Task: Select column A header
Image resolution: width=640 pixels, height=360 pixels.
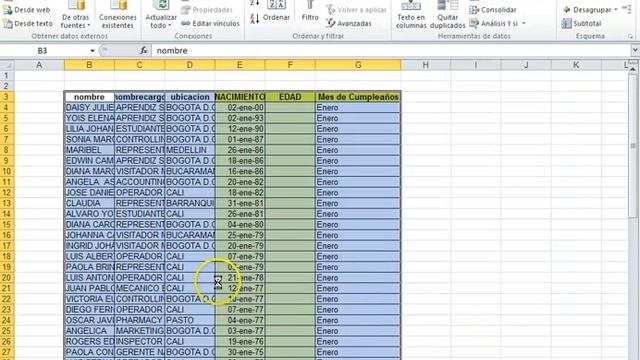Action: point(39,65)
